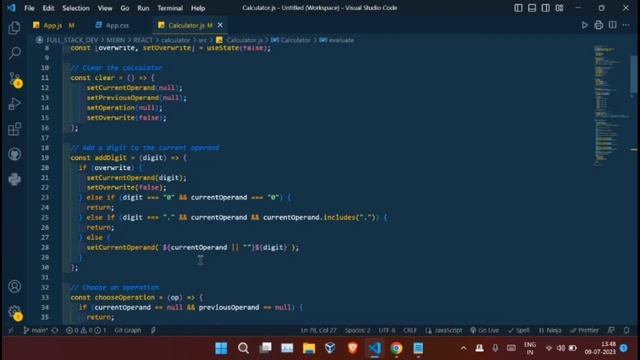
Task: Open errors and warnings count in status bar
Action: tap(86, 330)
